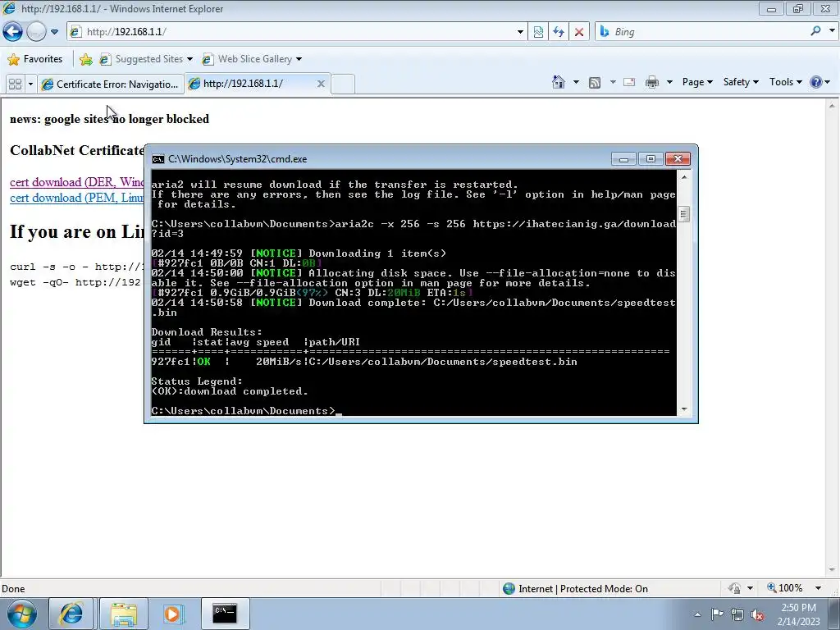Open the Favorites button
The height and width of the screenshot is (630, 840).
click(35, 59)
